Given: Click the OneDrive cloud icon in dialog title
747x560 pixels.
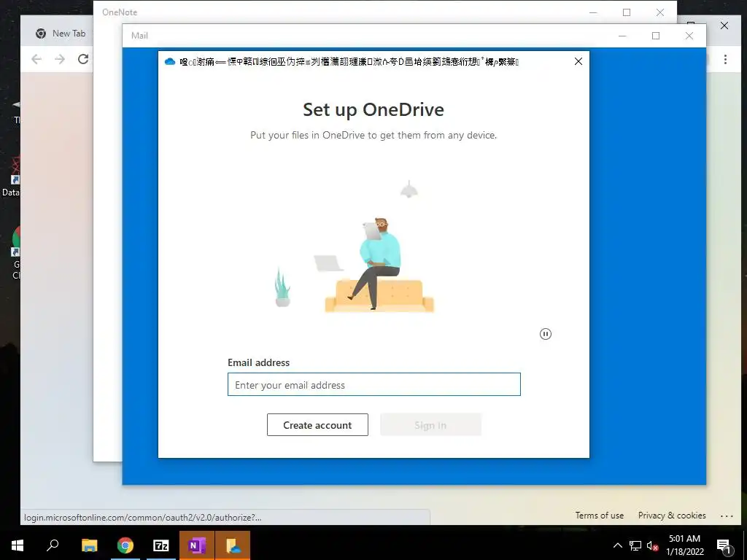Looking at the screenshot, I should (x=170, y=61).
